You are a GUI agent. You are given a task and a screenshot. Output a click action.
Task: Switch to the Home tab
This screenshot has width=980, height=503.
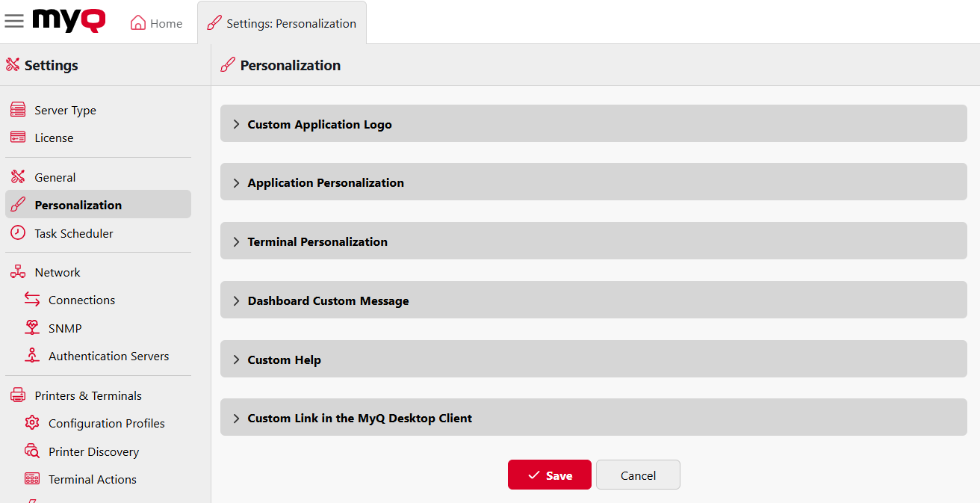click(156, 23)
